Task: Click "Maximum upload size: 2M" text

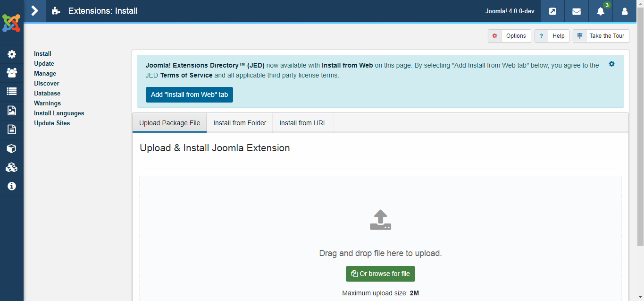Action: point(380,293)
